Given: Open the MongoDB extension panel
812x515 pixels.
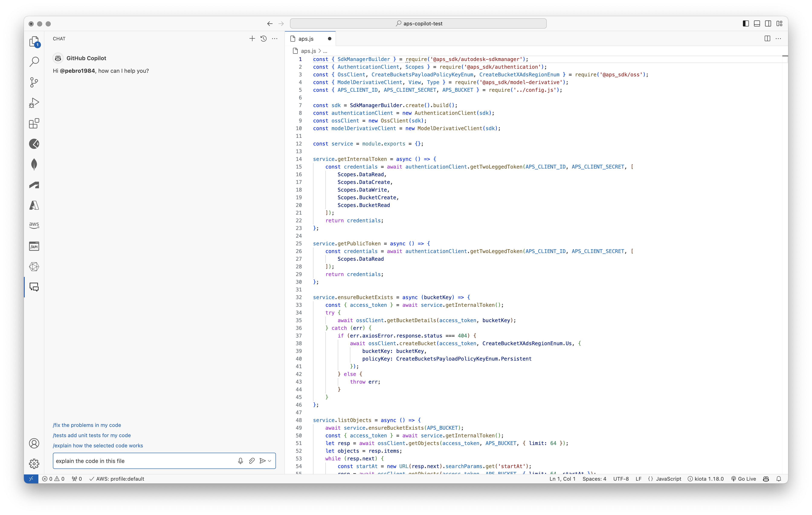Looking at the screenshot, I should point(34,164).
